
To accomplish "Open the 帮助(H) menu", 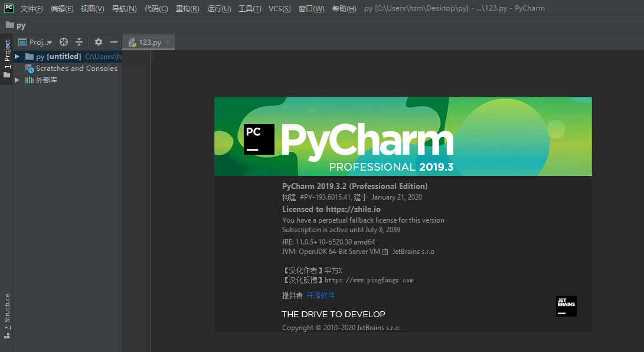I will [x=344, y=8].
